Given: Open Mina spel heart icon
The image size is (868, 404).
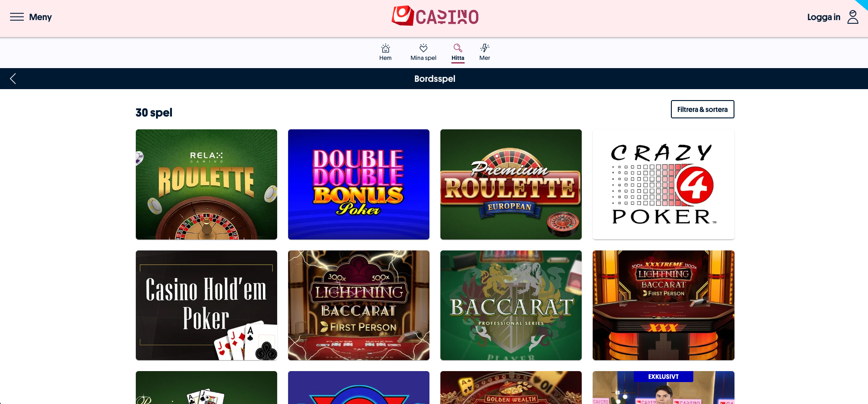Looking at the screenshot, I should (x=423, y=48).
